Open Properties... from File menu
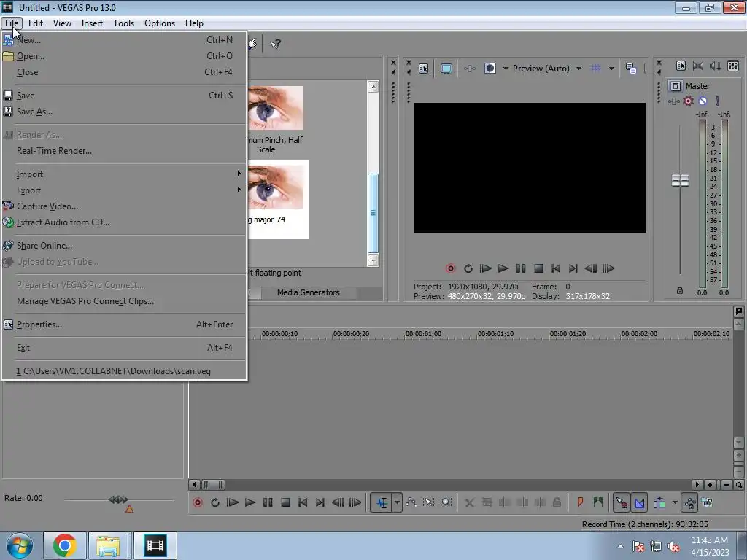This screenshot has width=747, height=560. point(124,324)
